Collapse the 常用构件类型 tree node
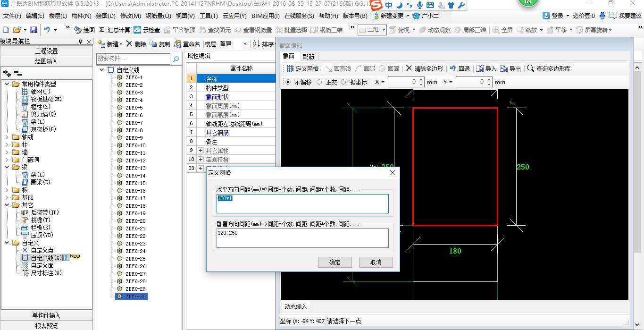Image resolution: width=644 pixels, height=330 pixels. click(7, 84)
